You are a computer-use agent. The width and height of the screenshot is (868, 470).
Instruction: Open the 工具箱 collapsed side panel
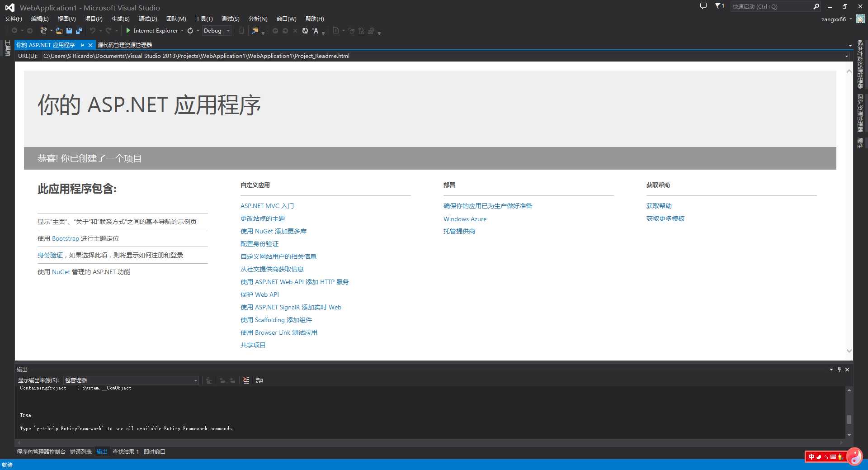click(8, 48)
